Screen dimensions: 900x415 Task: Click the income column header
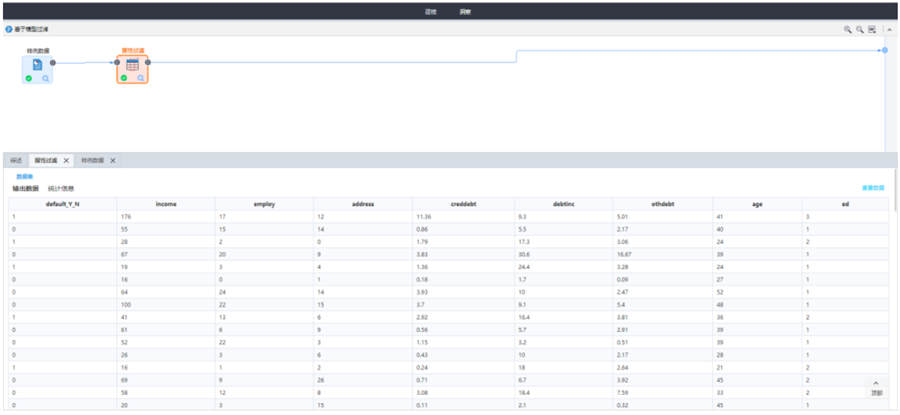[166, 204]
